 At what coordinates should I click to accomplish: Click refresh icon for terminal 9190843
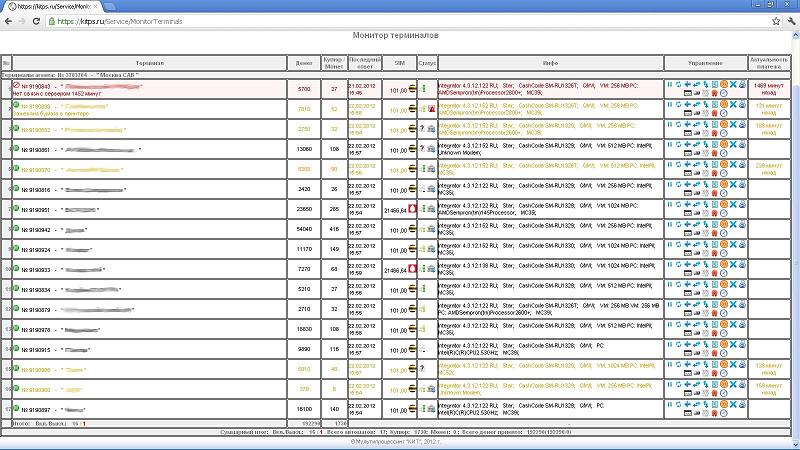(x=679, y=84)
